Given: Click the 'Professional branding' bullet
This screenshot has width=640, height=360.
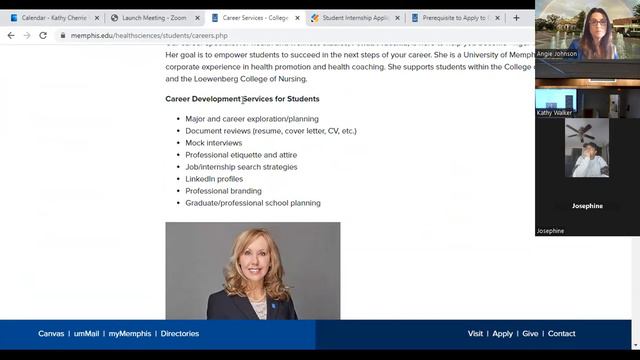Looking at the screenshot, I should point(223,191).
